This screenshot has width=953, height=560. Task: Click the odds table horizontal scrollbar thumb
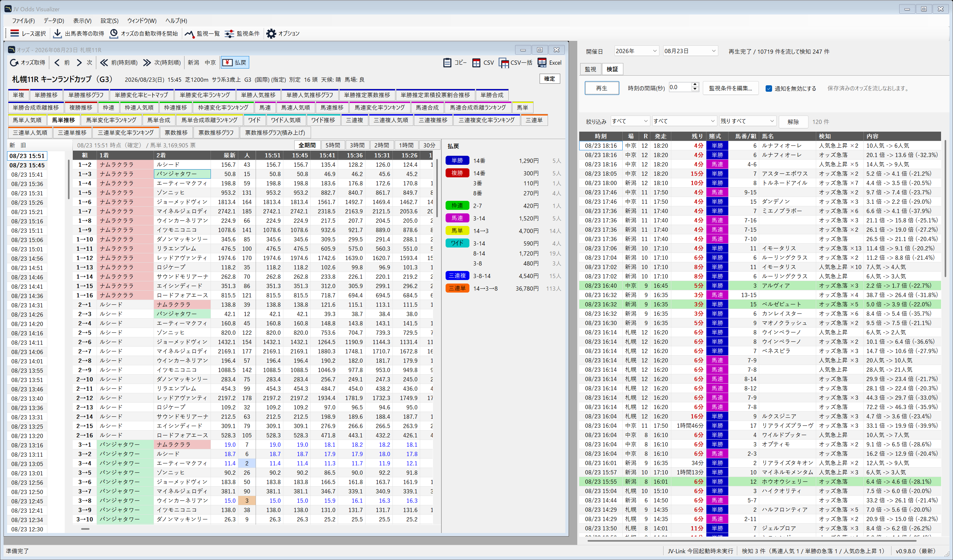pyautogui.click(x=85, y=529)
